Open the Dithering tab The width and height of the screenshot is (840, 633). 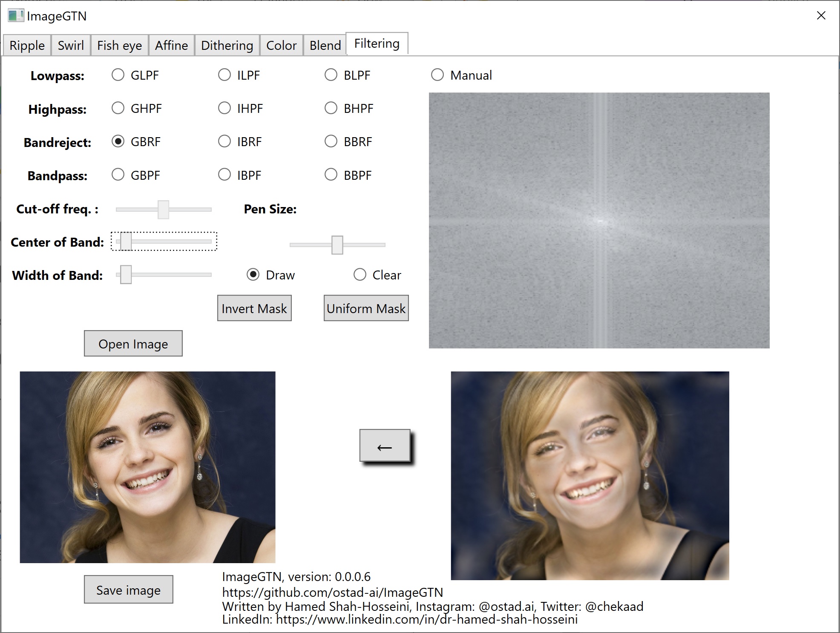(227, 45)
